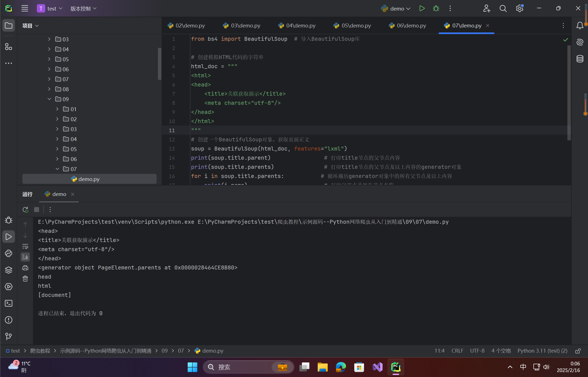Click the editor vertical scrollbar
This screenshot has height=377, width=588.
(569, 93)
